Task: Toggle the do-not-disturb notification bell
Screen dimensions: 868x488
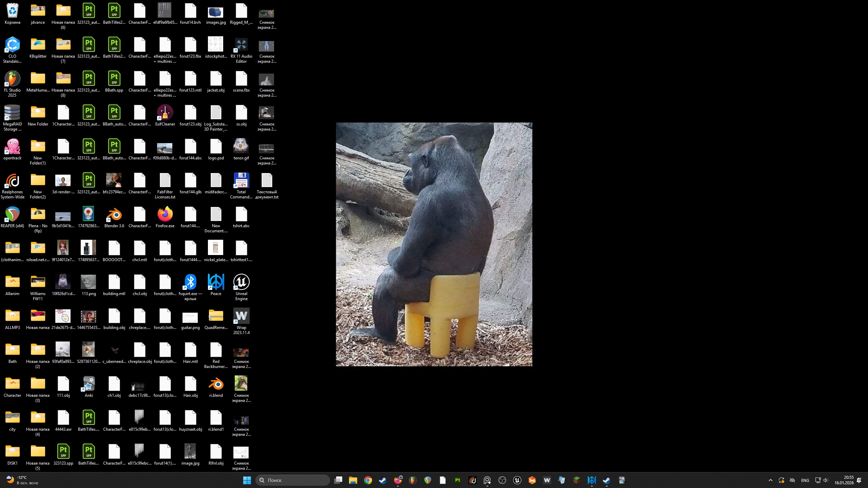Action: point(859,480)
